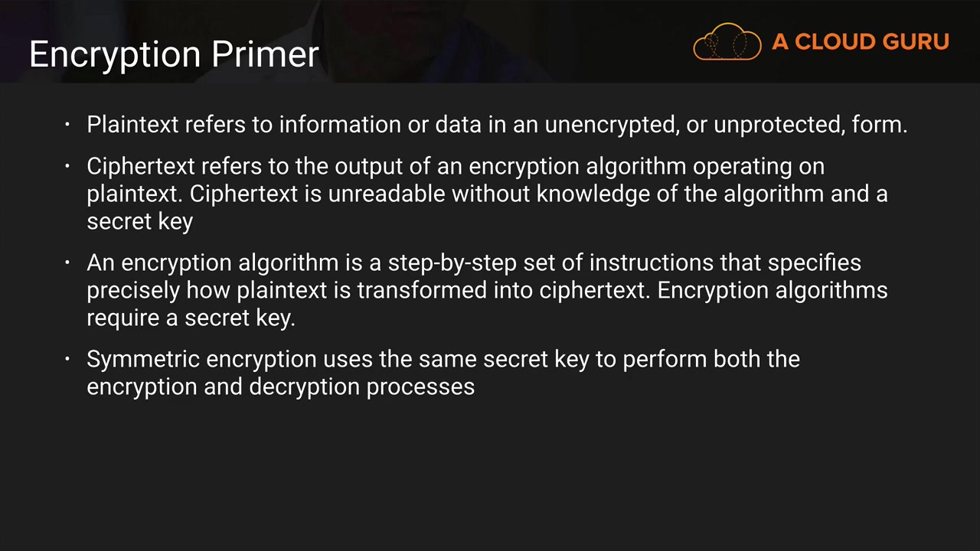Viewport: 980px width, 551px height.
Task: Click the A CLOUD GURU brand text
Action: (x=861, y=42)
